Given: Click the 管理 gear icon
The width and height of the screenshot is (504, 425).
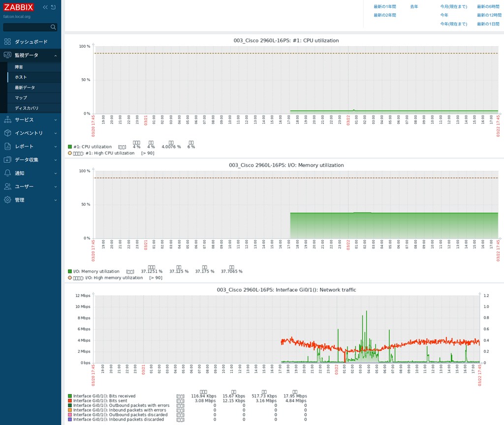Looking at the screenshot, I should (7, 200).
